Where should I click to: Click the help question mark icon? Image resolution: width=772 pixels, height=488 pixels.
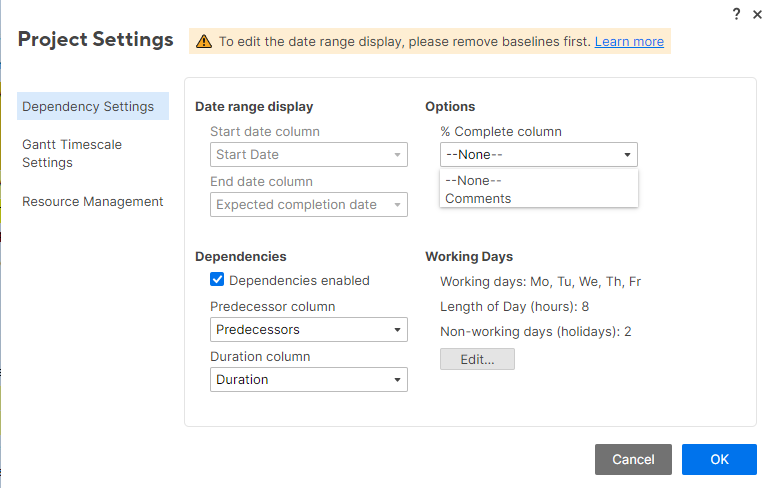pyautogui.click(x=736, y=14)
